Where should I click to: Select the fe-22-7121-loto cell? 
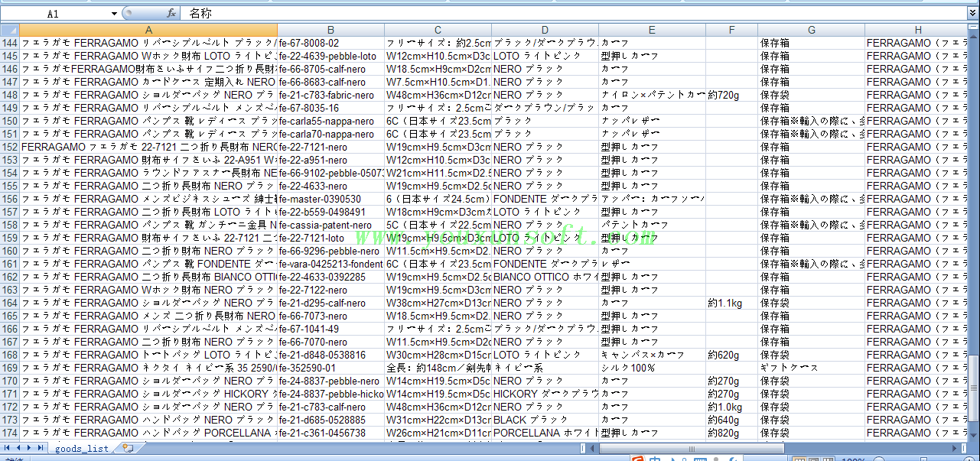point(330,238)
